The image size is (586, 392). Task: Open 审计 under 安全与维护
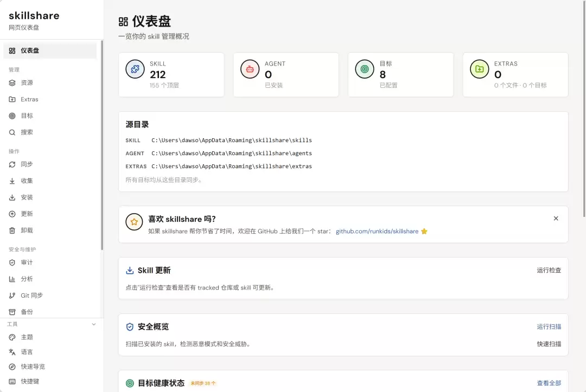(50, 262)
